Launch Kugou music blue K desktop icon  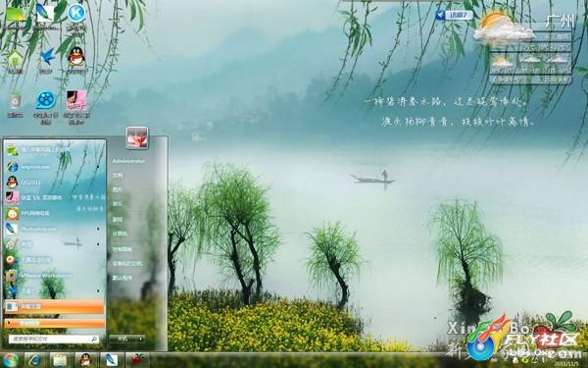click(76, 14)
